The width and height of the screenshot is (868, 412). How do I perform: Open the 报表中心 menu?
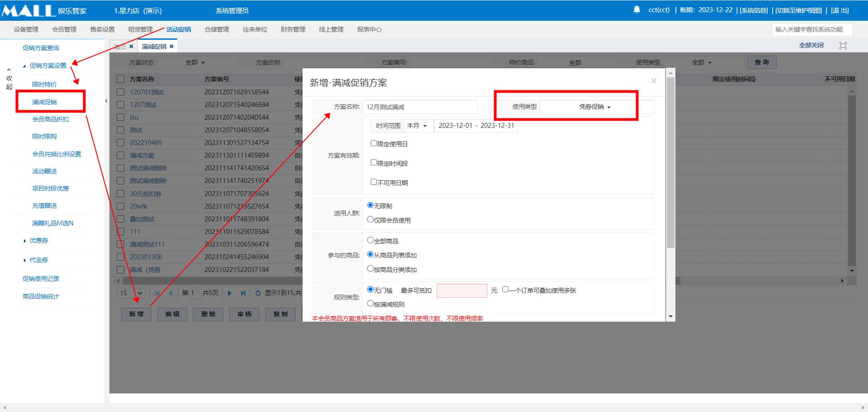coord(369,29)
